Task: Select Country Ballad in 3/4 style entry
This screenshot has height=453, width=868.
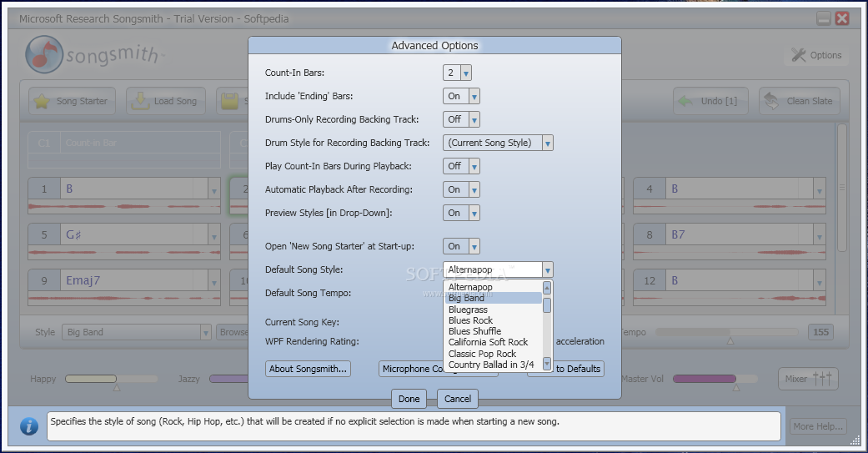Action: click(x=493, y=365)
